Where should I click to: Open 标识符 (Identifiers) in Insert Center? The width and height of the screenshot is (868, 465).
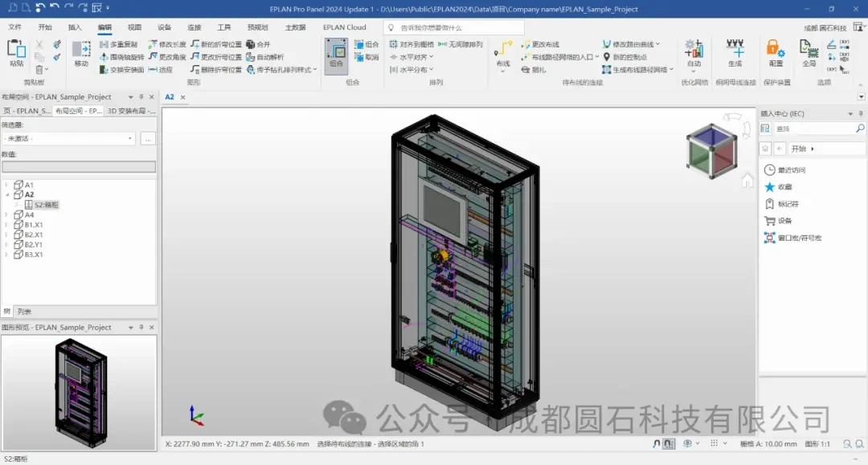click(x=782, y=204)
